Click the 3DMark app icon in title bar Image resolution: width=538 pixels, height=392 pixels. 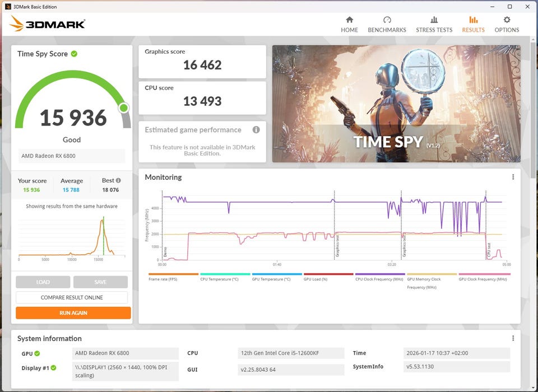coord(8,7)
